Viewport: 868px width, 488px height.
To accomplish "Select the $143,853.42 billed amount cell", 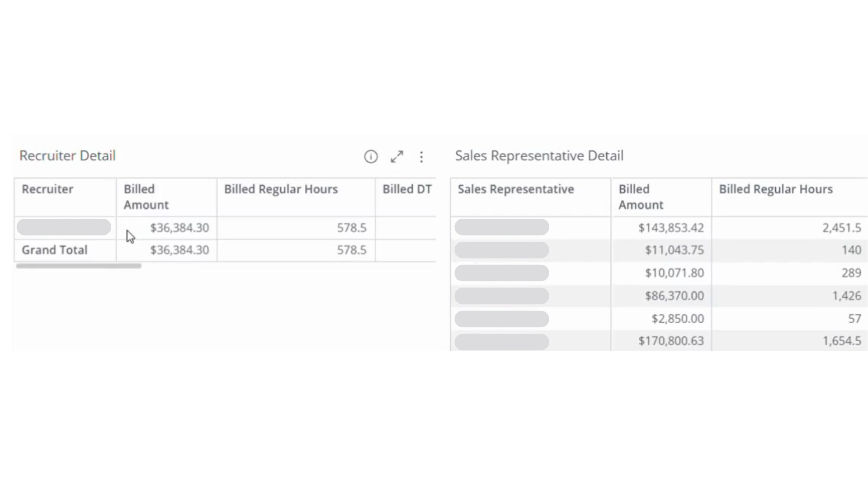I will [671, 228].
